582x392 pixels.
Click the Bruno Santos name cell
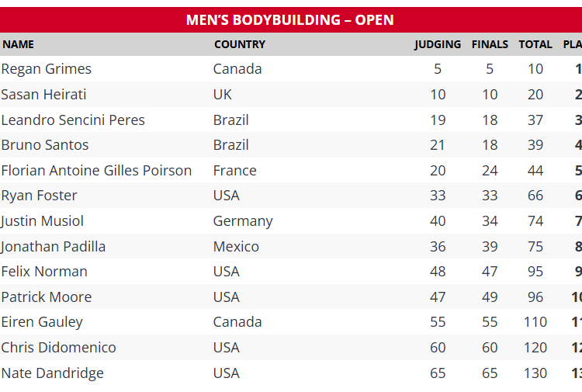coord(45,145)
